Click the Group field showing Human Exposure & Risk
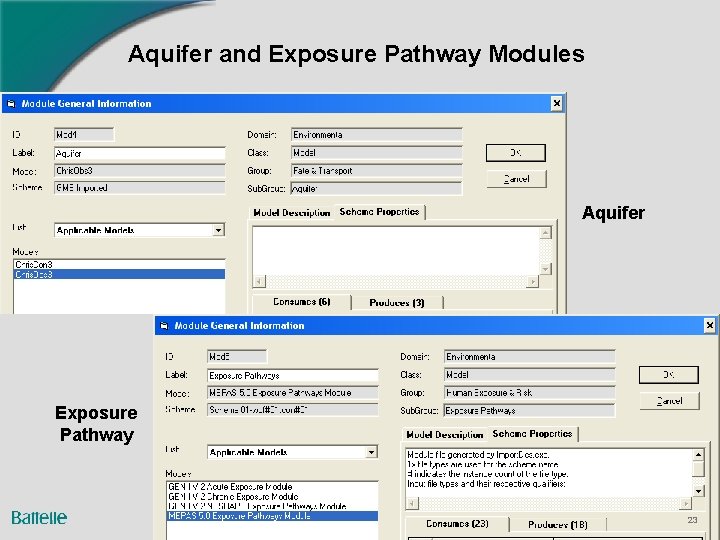This screenshot has width=720, height=540. click(x=529, y=393)
